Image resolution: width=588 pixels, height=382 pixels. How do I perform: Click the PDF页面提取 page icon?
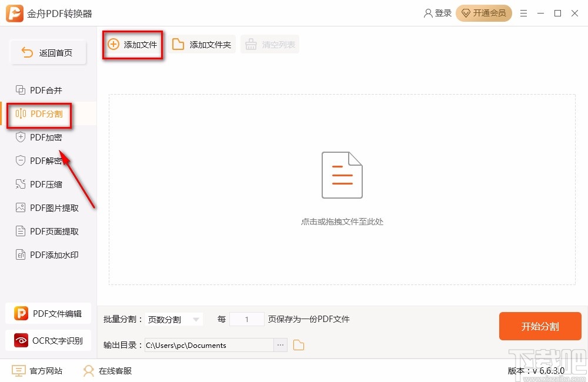pyautogui.click(x=20, y=232)
